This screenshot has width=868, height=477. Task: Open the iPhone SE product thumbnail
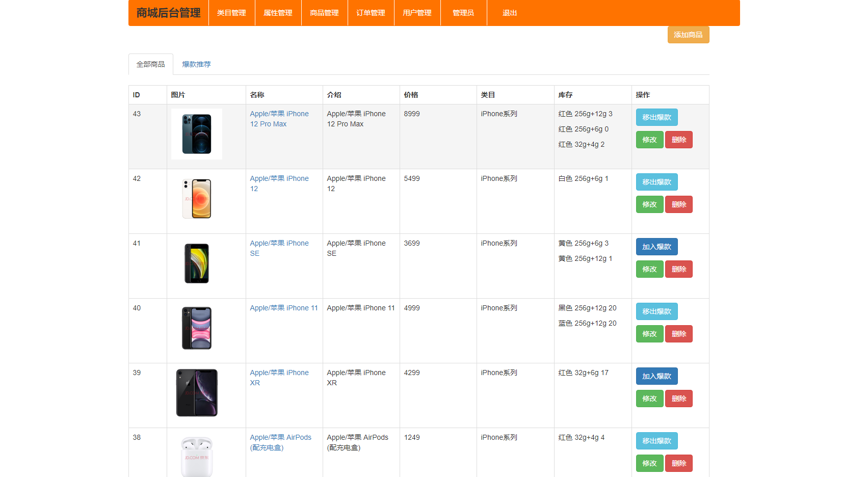[x=197, y=263]
